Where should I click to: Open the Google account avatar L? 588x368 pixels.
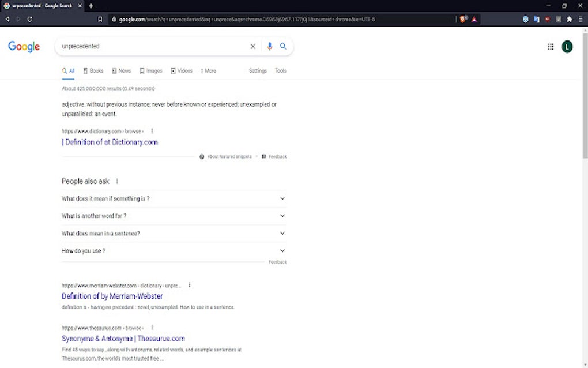tap(567, 47)
